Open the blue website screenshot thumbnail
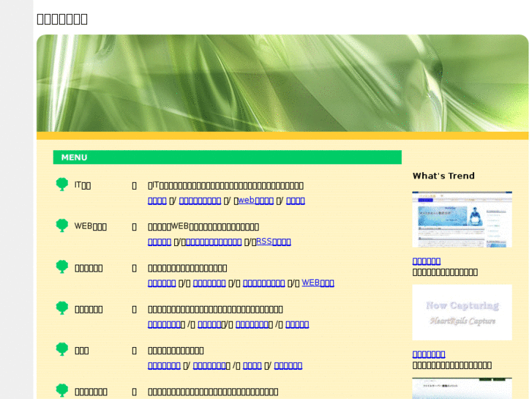 pos(462,220)
